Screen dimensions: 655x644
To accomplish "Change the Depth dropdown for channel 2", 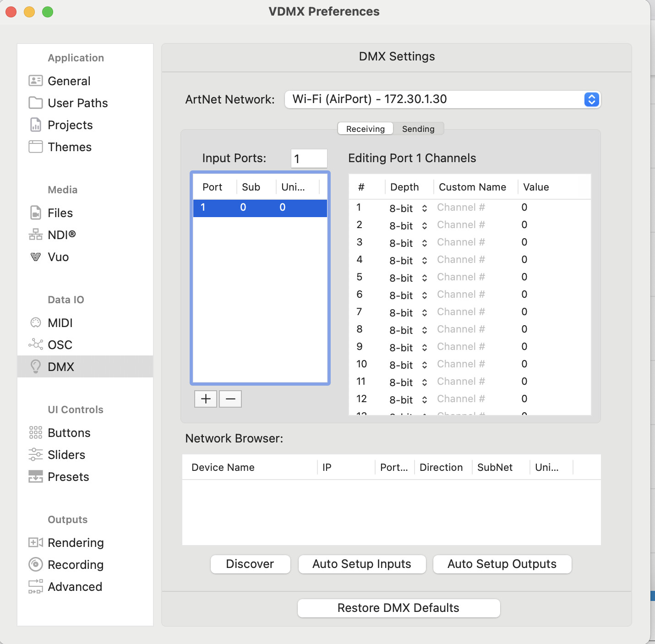I will [x=409, y=226].
